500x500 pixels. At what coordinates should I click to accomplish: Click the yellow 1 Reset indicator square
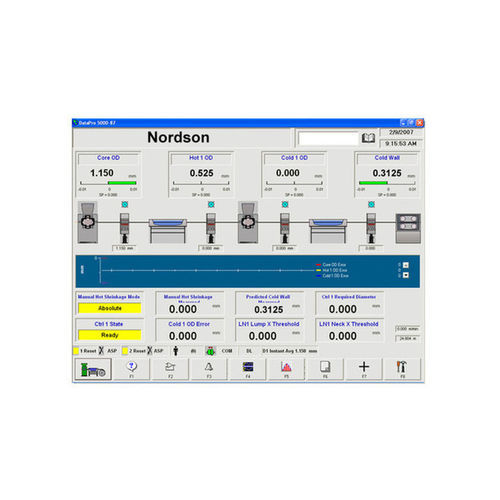tap(76, 351)
